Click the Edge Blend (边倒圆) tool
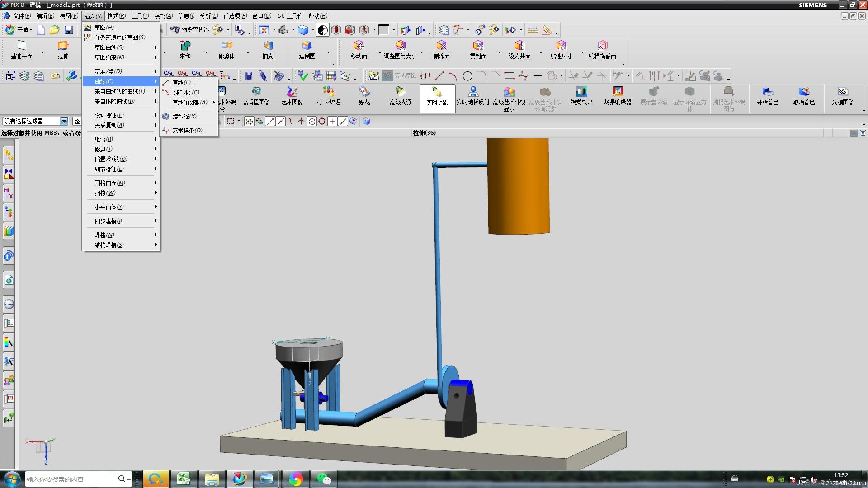 click(x=307, y=50)
